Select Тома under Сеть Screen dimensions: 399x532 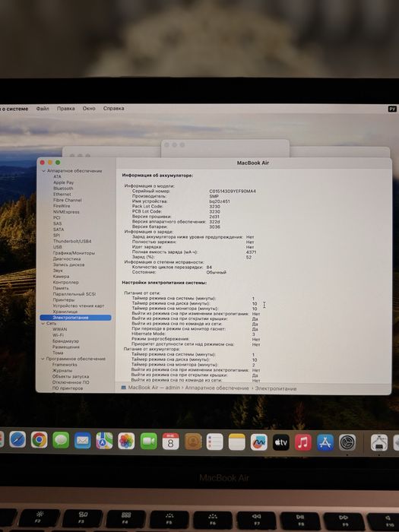tap(58, 353)
